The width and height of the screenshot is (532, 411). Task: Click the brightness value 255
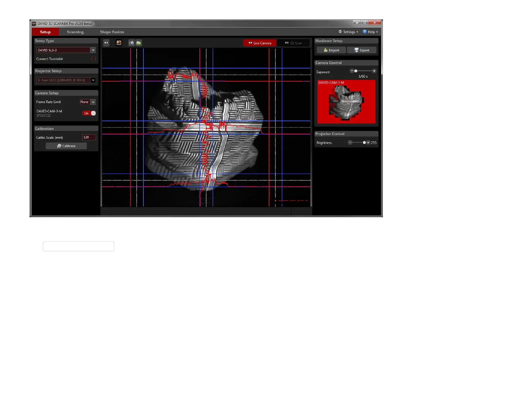click(374, 143)
